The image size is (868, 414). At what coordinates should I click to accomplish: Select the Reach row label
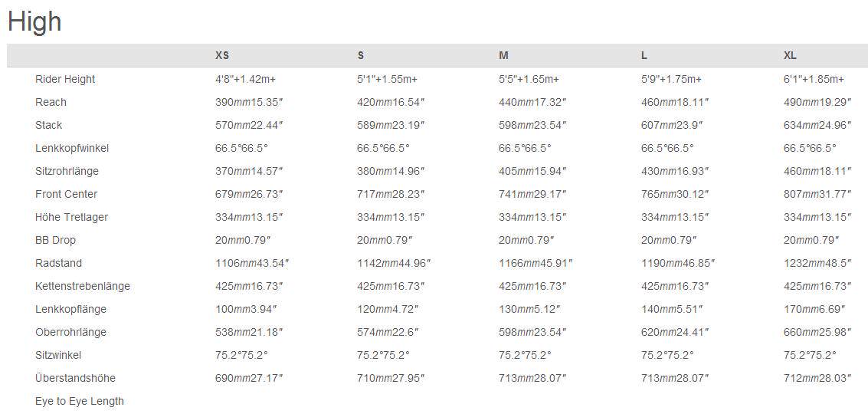point(51,102)
